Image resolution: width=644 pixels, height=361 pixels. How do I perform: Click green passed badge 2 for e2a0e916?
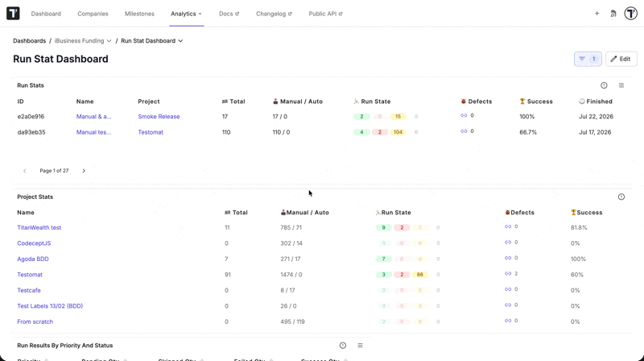(361, 116)
